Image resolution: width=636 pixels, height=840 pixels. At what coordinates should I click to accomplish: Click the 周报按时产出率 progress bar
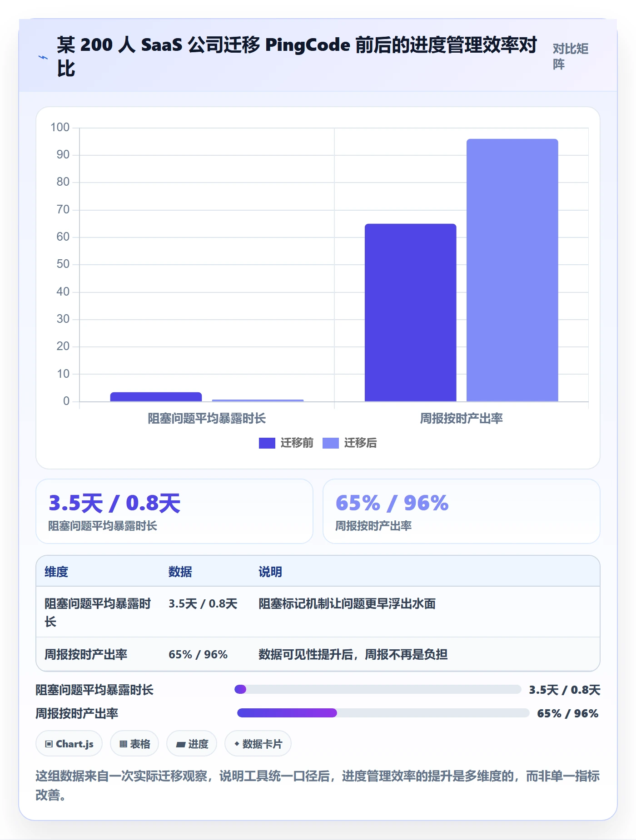tap(383, 713)
